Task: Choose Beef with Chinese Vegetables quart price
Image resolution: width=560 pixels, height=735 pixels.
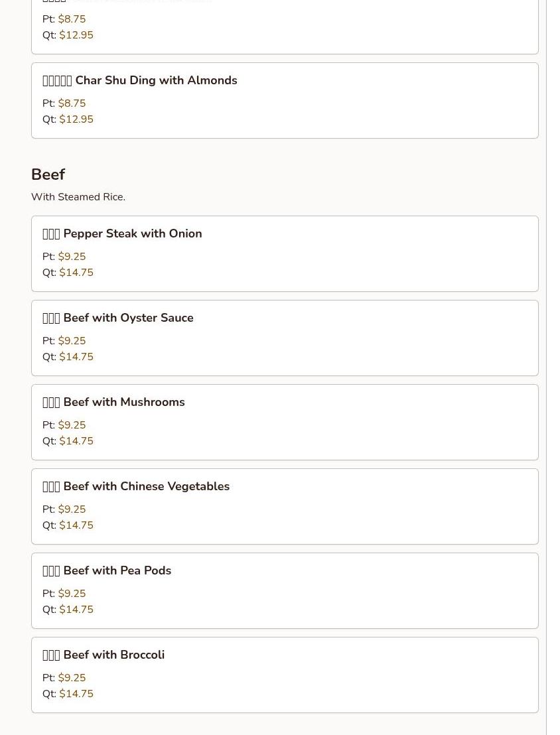Action: tap(76, 525)
